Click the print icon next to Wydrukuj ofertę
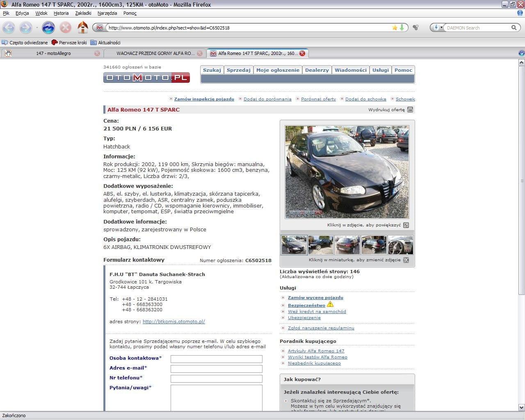525x420 pixels. tap(410, 110)
